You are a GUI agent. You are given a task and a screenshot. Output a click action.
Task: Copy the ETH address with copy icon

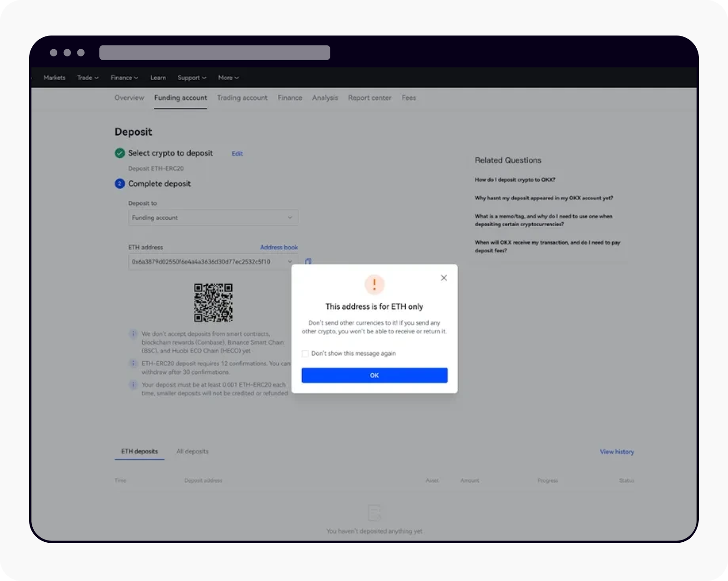pyautogui.click(x=308, y=261)
